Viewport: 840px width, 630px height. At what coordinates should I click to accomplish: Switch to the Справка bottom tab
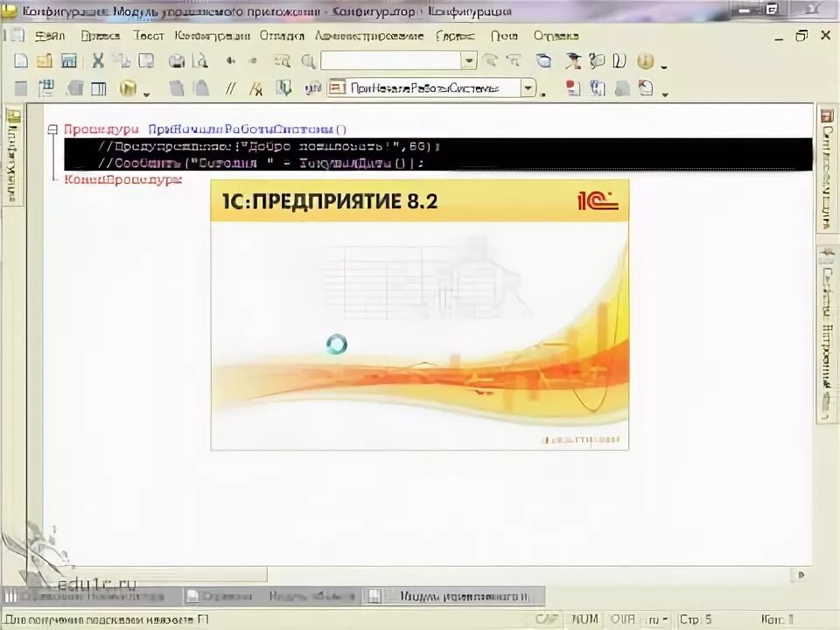click(x=220, y=596)
